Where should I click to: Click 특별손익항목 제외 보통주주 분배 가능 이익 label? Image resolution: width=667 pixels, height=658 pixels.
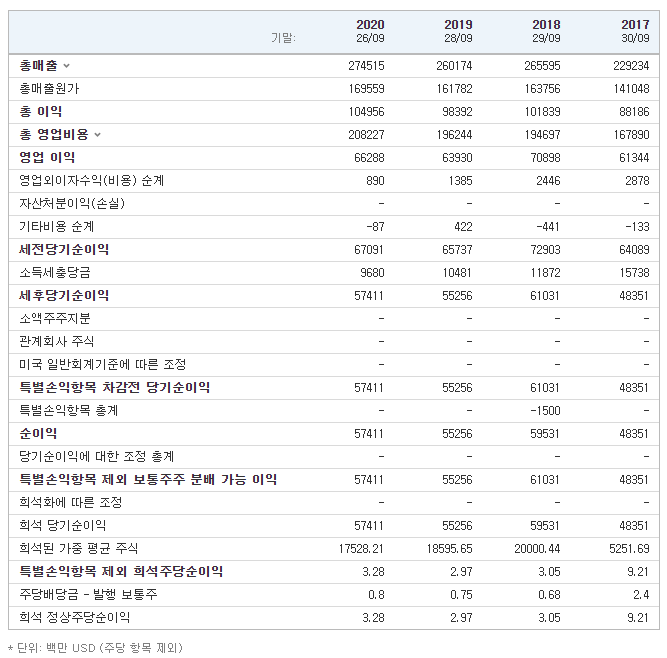pos(148,479)
